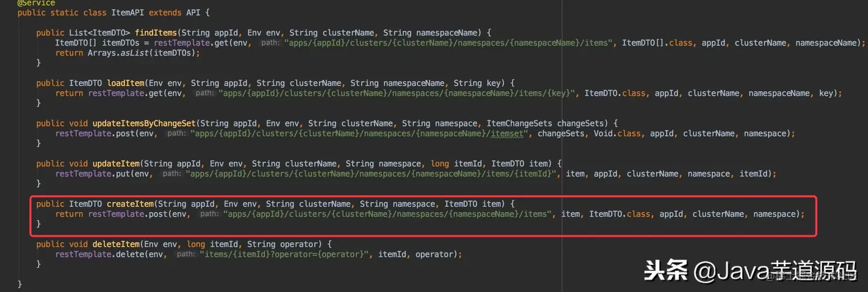Image resolution: width=868 pixels, height=292 pixels.
Task: Click the ItemDTO.class argument in loadItem
Action: pos(615,93)
